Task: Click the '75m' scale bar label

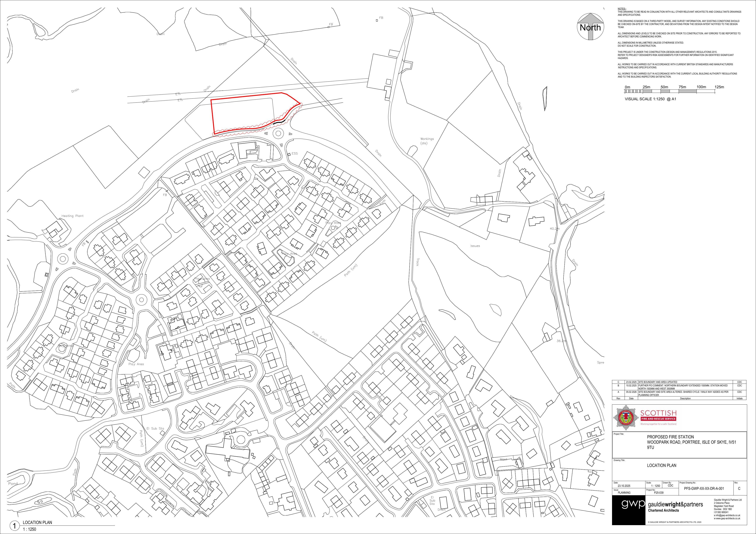Action: (682, 87)
